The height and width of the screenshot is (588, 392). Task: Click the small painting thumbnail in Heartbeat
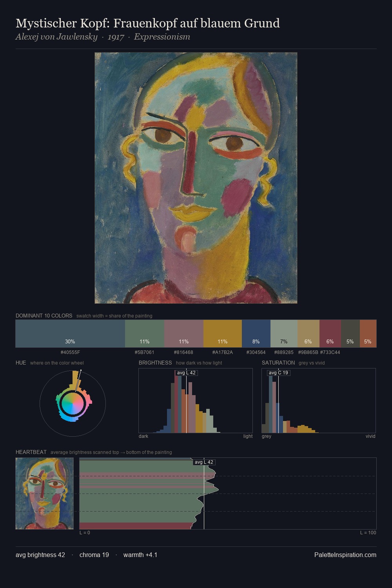(45, 494)
